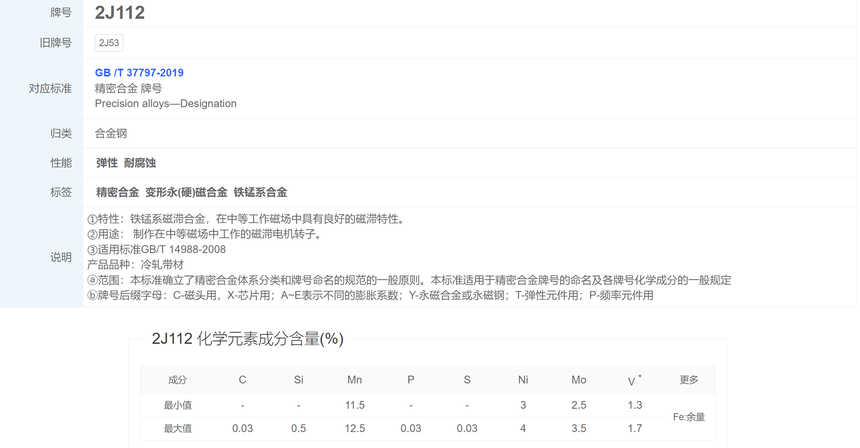This screenshot has height=448, width=860.
Task: Click the Precision alloys—Designation text
Action: 166,104
